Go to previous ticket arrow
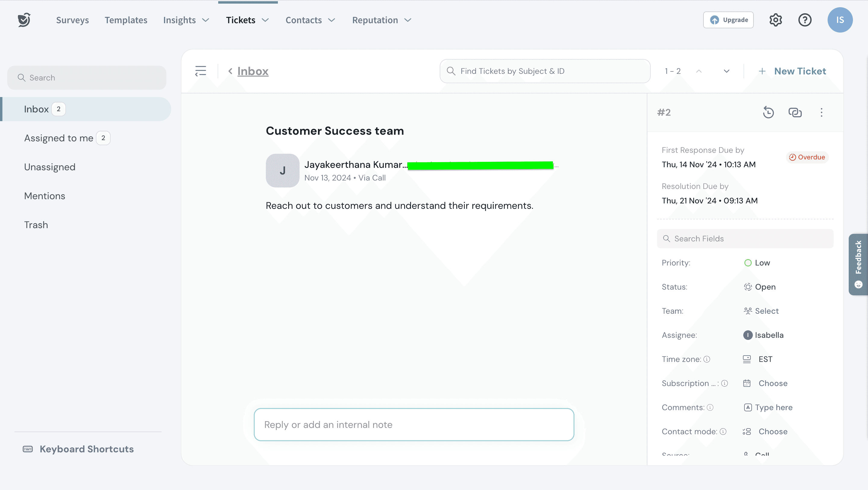Image resolution: width=868 pixels, height=490 pixels. click(699, 71)
